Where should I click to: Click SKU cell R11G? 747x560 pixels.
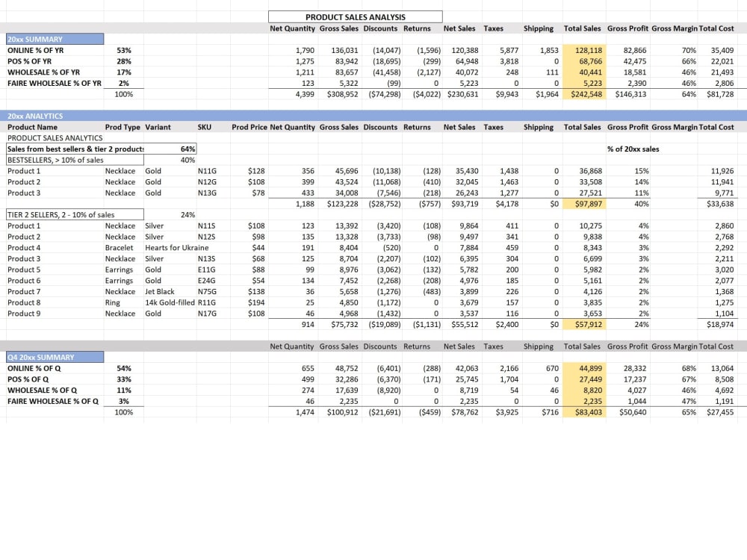tap(207, 302)
